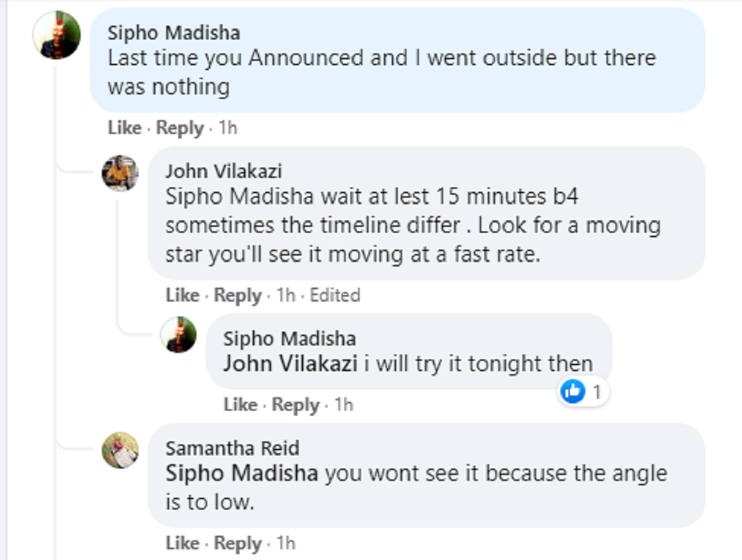Click Sipho Madisha's avatar in nested reply
The height and width of the screenshot is (560, 742).
(x=178, y=335)
